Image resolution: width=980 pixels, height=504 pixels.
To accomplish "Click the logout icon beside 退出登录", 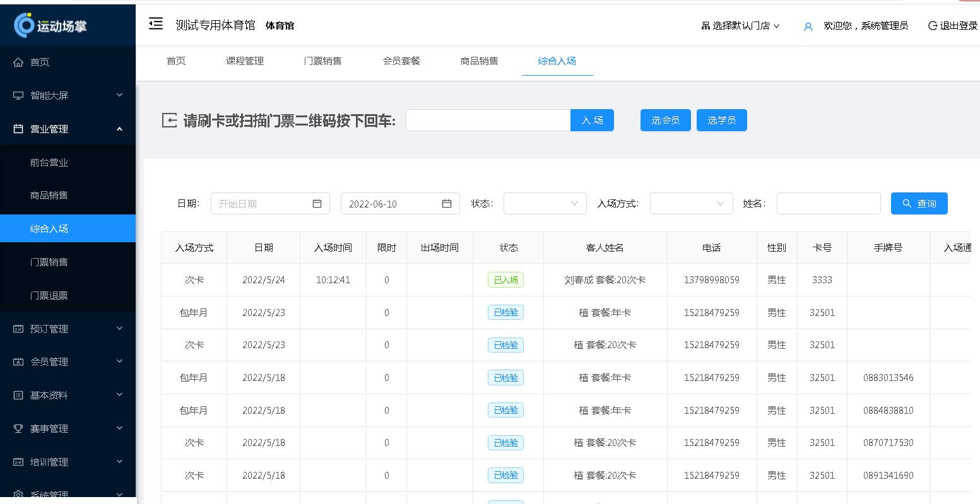I will click(932, 26).
